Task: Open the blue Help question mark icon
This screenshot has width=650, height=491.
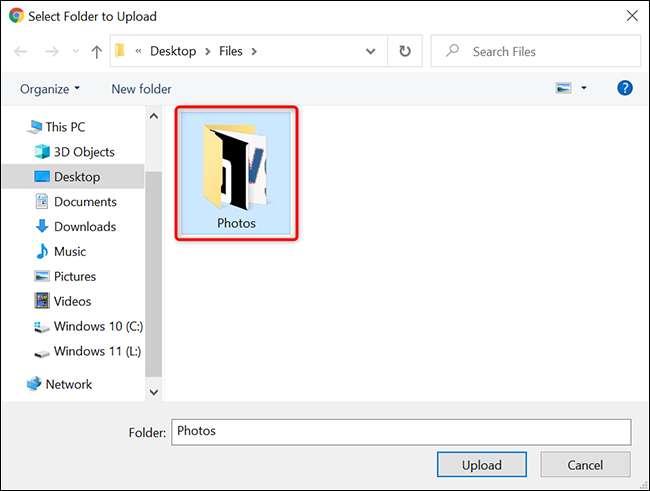Action: [x=625, y=88]
